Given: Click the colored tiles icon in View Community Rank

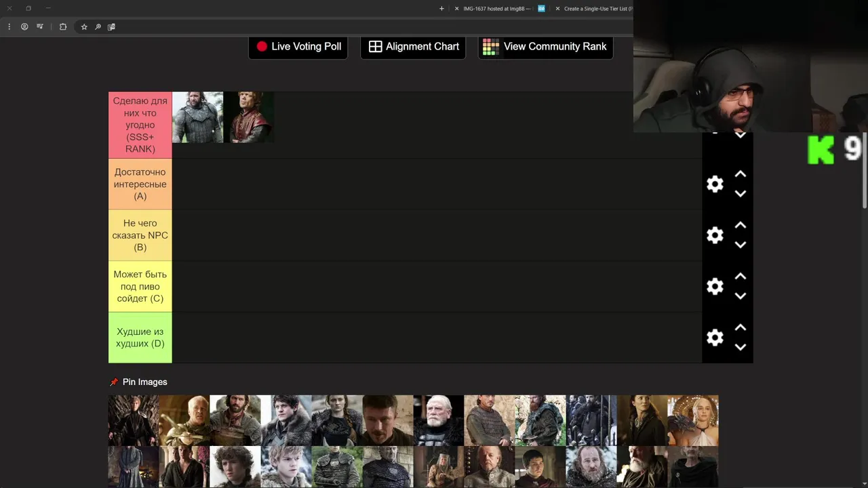Looking at the screenshot, I should [x=491, y=47].
